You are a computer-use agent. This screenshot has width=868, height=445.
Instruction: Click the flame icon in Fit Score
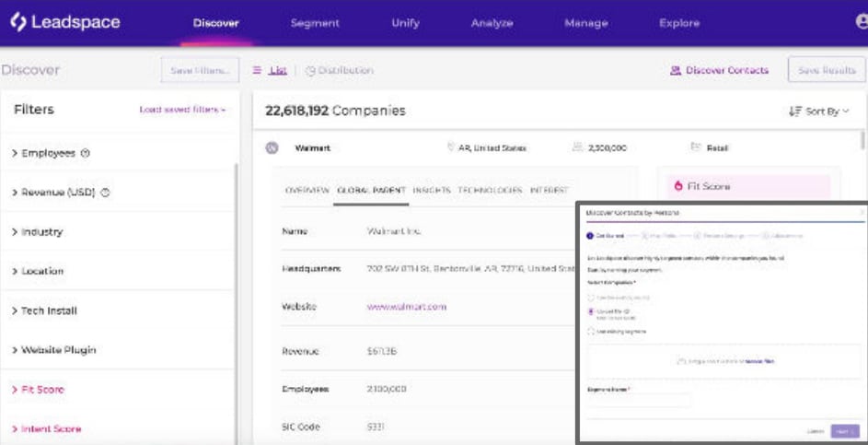pyautogui.click(x=678, y=186)
